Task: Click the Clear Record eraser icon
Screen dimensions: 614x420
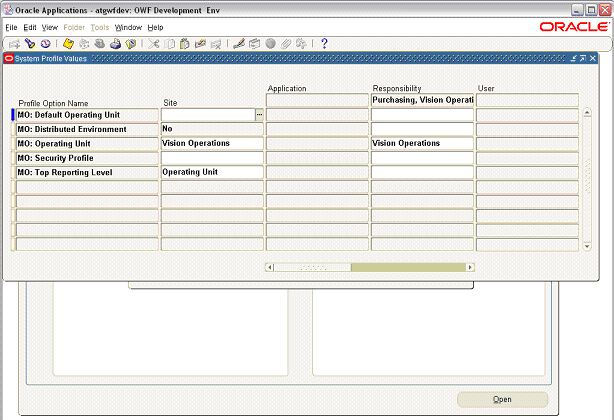Action: coord(200,44)
